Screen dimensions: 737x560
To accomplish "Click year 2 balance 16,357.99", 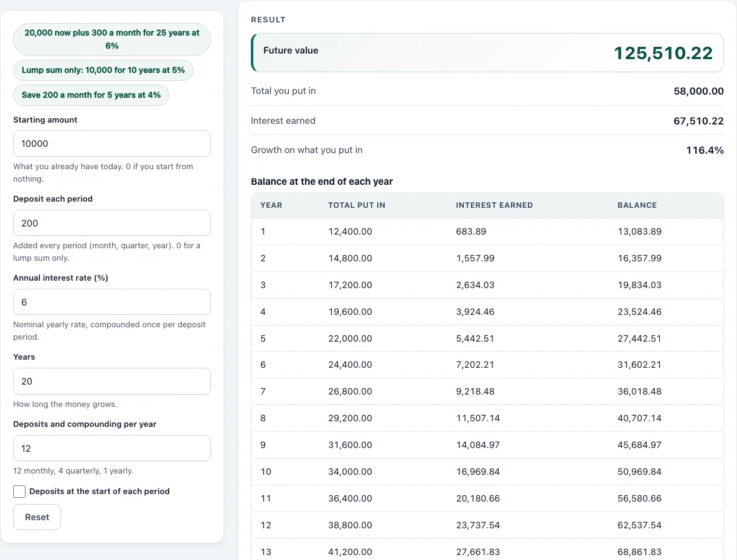I will pyautogui.click(x=639, y=258).
